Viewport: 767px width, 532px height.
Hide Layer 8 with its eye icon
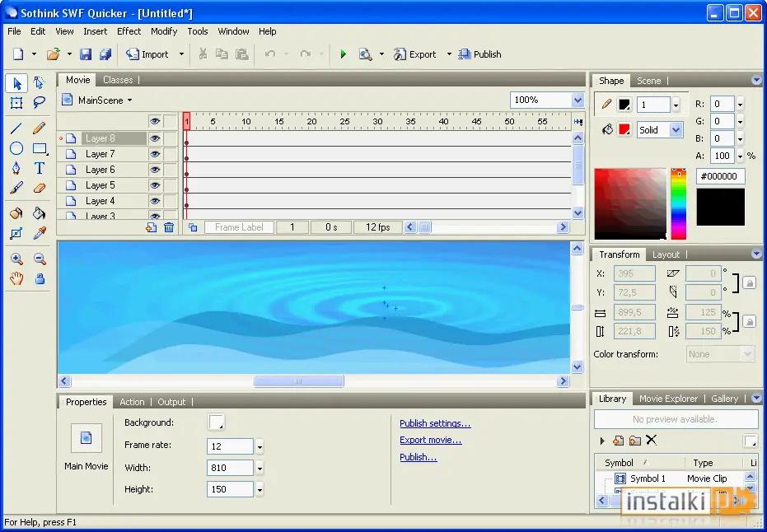(155, 138)
